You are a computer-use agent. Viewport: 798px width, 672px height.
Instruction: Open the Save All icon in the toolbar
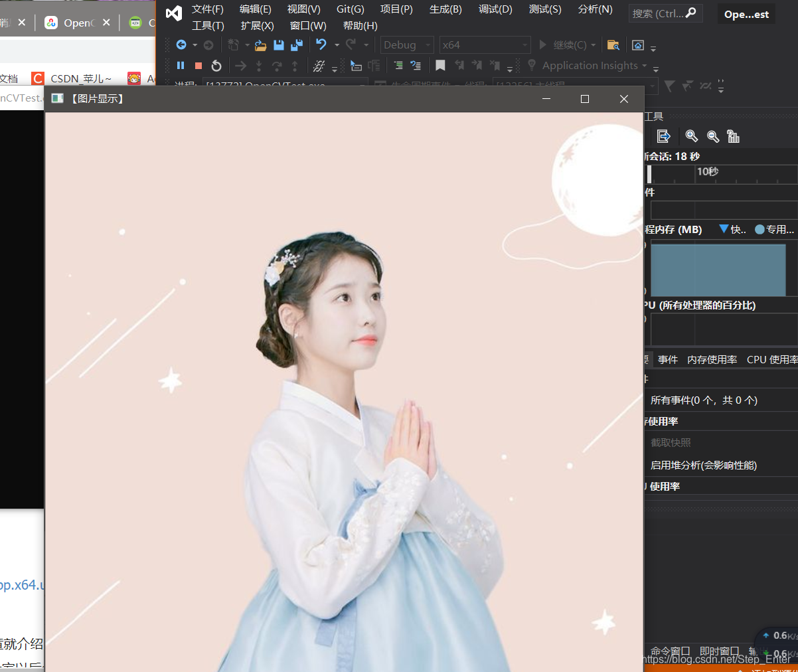tap(297, 44)
